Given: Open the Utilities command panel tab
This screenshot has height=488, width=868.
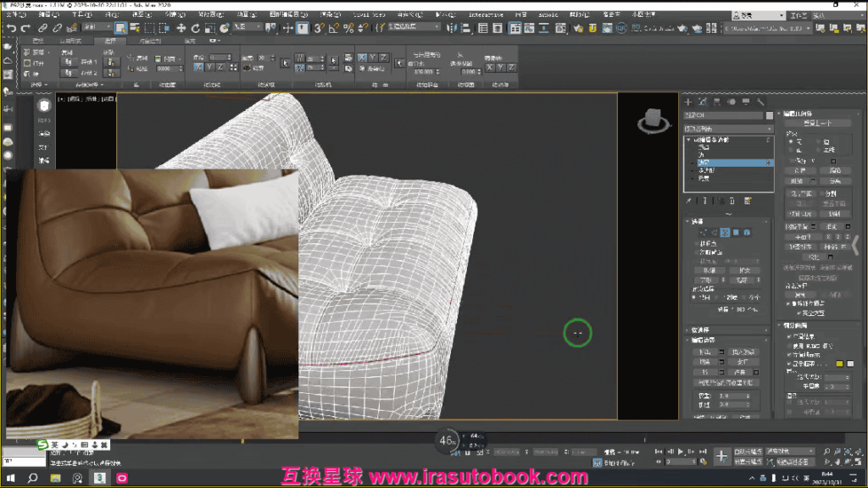Looking at the screenshot, I should pos(760,102).
